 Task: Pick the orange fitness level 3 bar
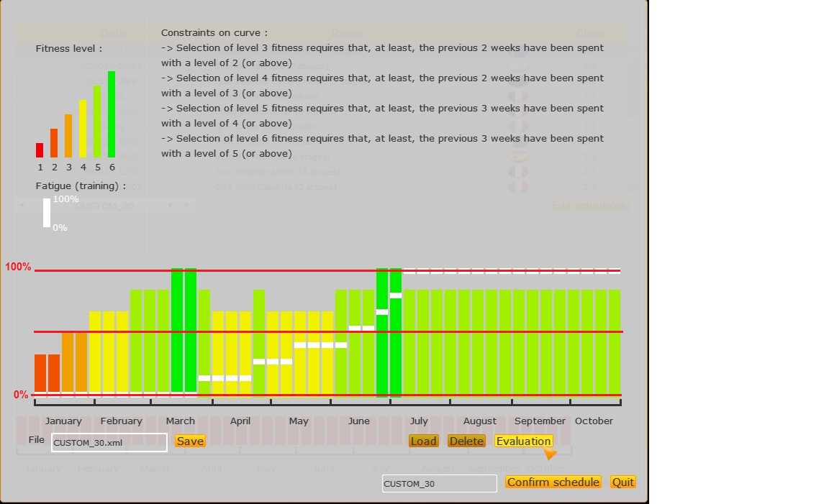tap(68, 136)
